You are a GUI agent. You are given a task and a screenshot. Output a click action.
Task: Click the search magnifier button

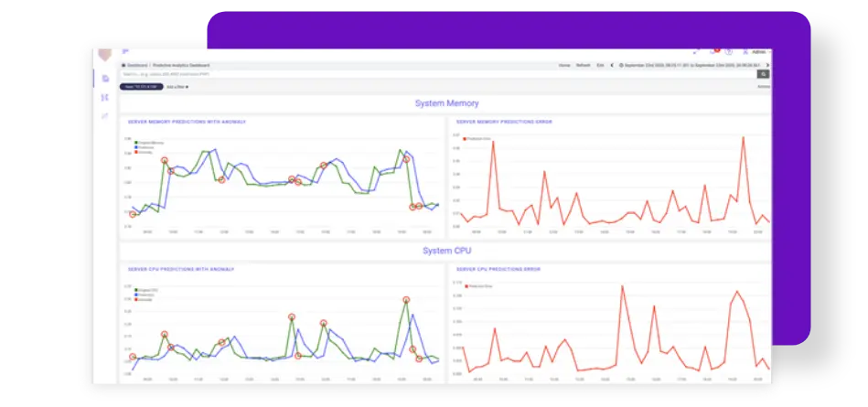pyautogui.click(x=763, y=74)
